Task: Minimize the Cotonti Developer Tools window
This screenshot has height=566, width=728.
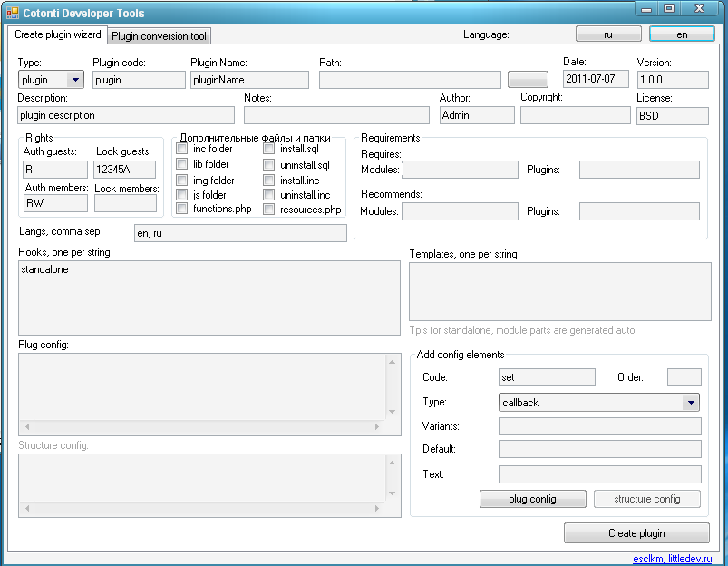Action: coord(646,8)
